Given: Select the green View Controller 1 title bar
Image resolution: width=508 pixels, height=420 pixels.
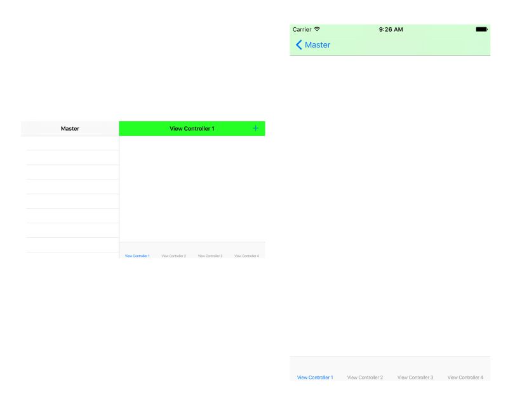Looking at the screenshot, I should point(192,128).
